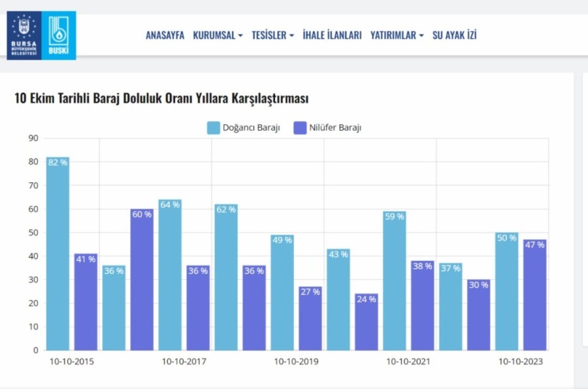588x389 pixels.
Task: Click the purple Nilüfer legend swatch
Action: [301, 127]
